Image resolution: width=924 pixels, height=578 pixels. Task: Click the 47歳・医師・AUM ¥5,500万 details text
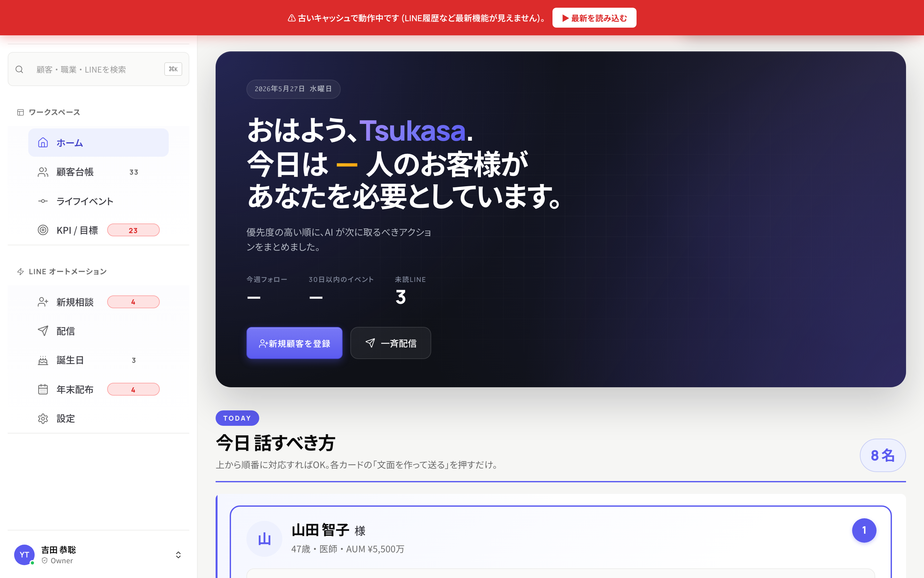[347, 549]
